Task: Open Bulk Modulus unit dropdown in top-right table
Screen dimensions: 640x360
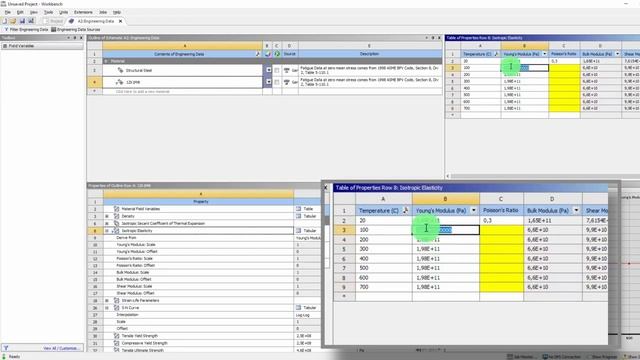Action: click(x=617, y=54)
